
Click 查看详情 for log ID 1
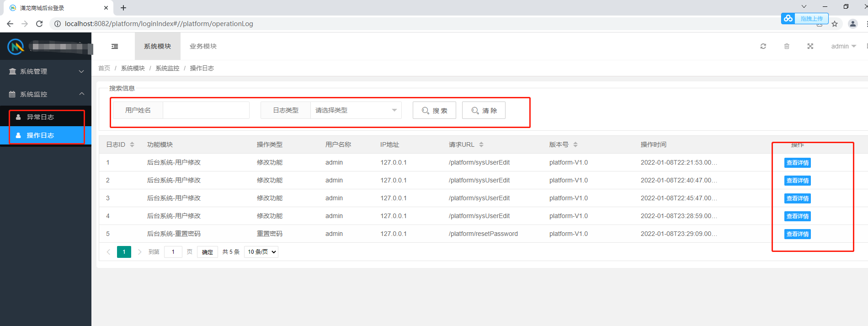(x=798, y=163)
